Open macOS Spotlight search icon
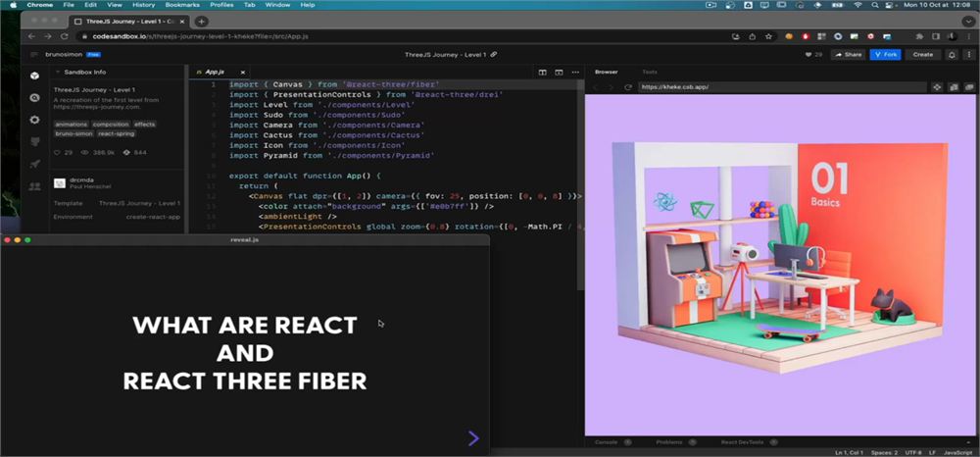 pos(874,5)
